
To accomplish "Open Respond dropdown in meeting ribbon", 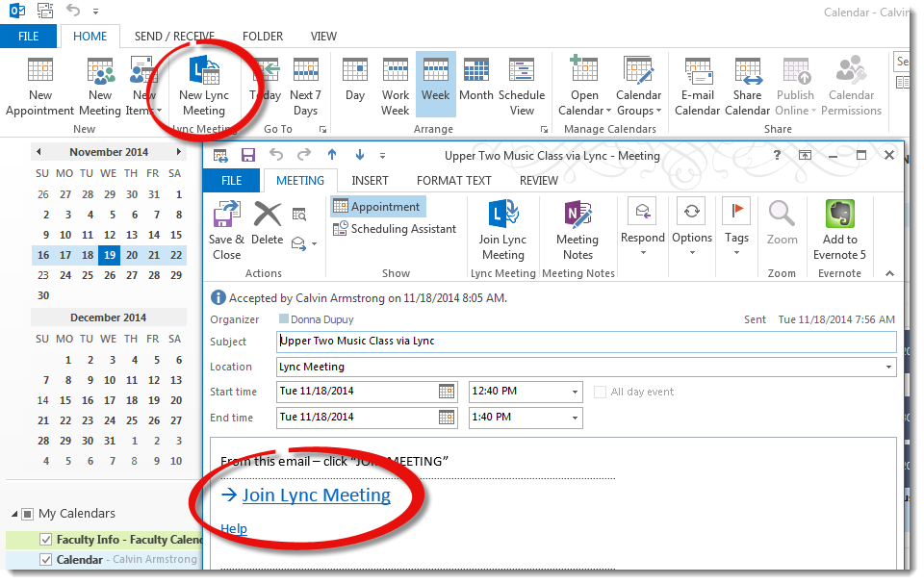I will pos(643,252).
